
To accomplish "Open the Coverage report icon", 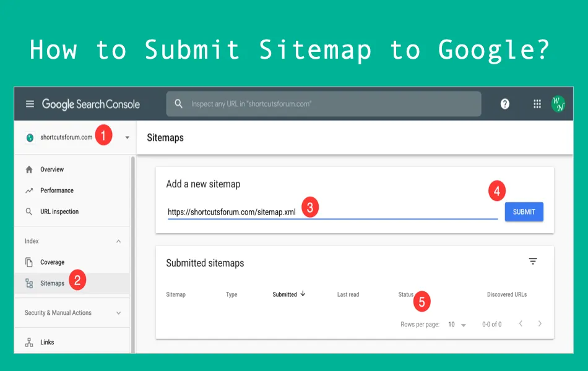I will click(x=28, y=262).
